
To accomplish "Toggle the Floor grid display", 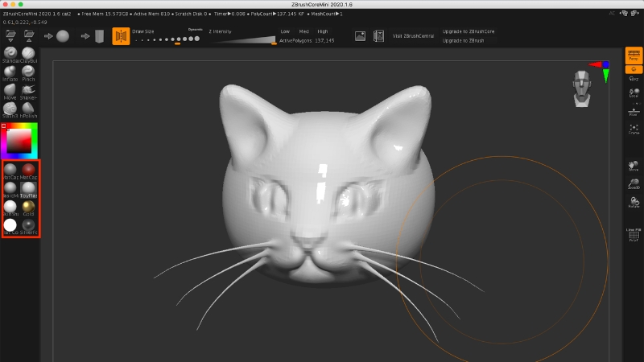I will [634, 111].
